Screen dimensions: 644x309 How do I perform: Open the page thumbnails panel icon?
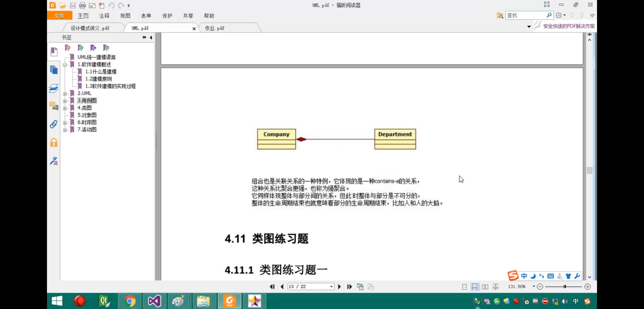pos(54,70)
